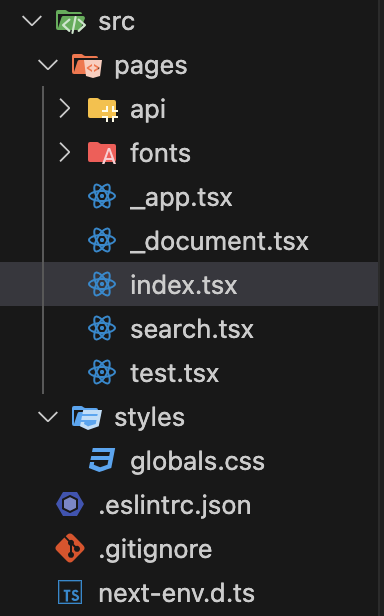
Task: Collapse the styles folder chevron
Action: [48, 416]
